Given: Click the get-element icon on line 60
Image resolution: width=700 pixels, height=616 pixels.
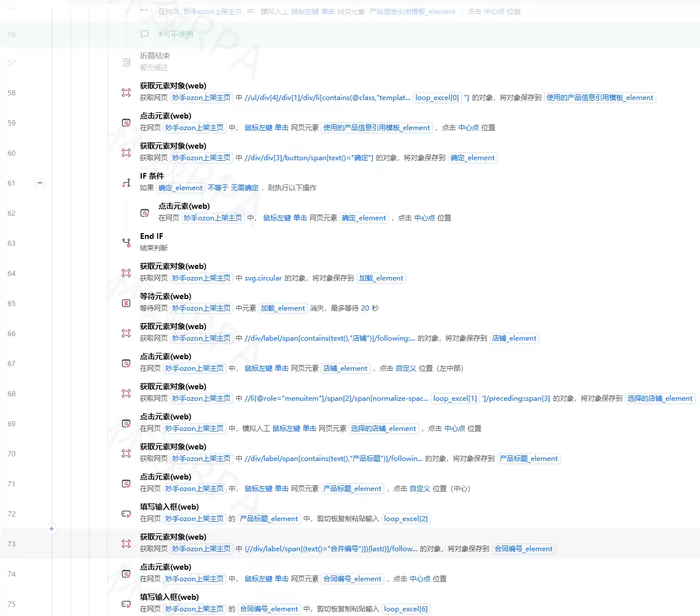Looking at the screenshot, I should 126,153.
